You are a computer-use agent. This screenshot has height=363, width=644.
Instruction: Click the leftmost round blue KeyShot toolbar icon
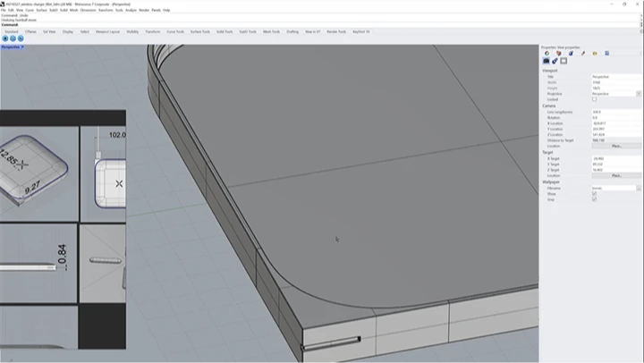(5, 38)
